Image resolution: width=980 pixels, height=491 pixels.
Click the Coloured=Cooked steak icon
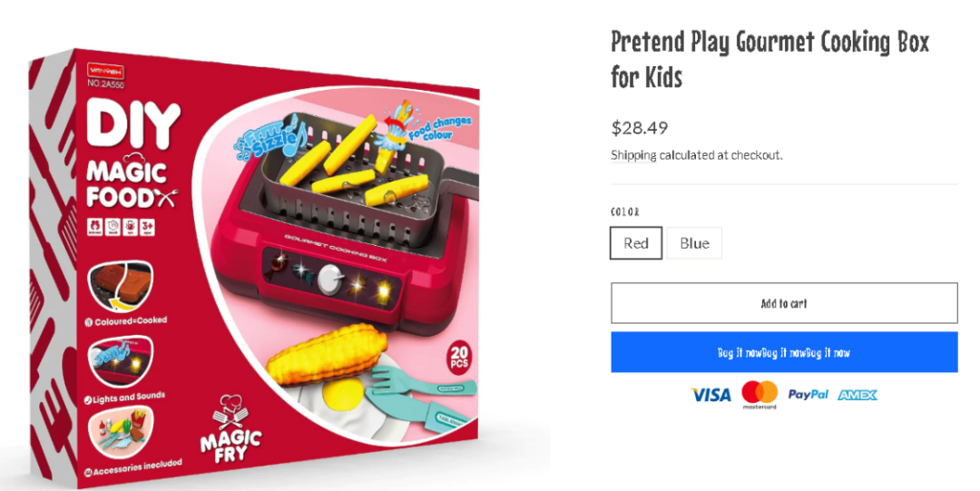[x=120, y=287]
